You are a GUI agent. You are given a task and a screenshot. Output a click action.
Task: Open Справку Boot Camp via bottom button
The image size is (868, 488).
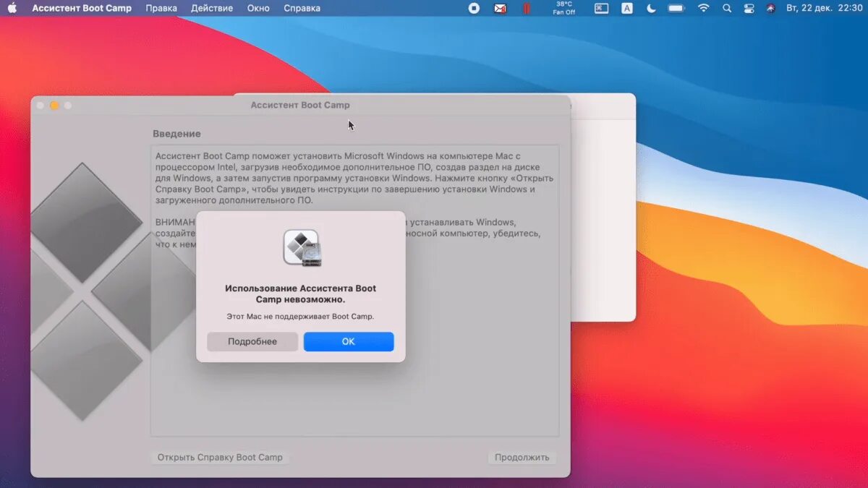click(x=220, y=457)
